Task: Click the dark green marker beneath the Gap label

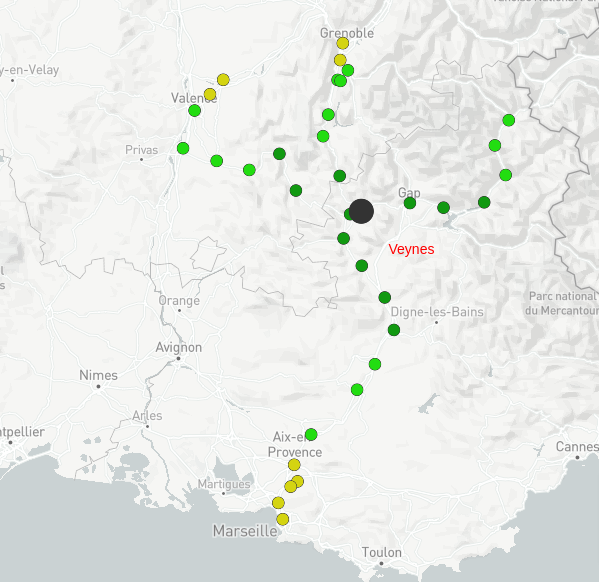Action: [x=410, y=203]
